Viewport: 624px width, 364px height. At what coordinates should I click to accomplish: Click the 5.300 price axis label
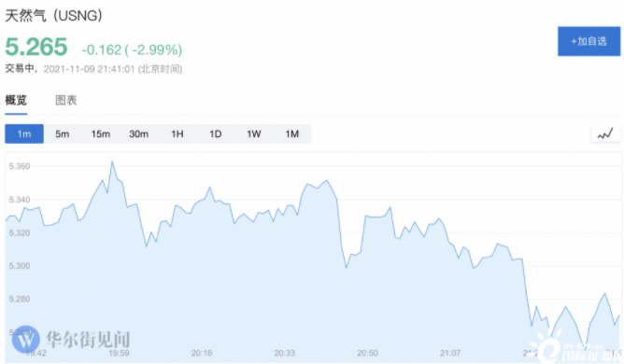pyautogui.click(x=20, y=266)
